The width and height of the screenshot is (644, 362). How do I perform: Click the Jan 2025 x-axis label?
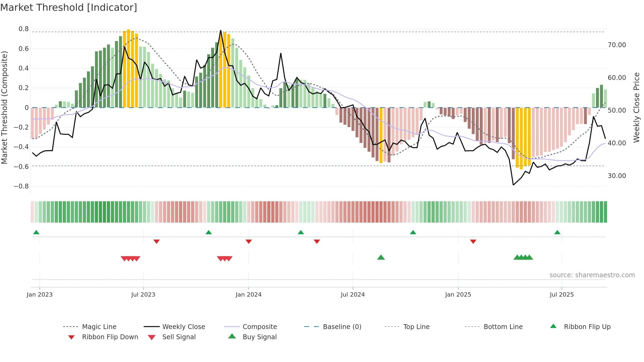tap(458, 294)
